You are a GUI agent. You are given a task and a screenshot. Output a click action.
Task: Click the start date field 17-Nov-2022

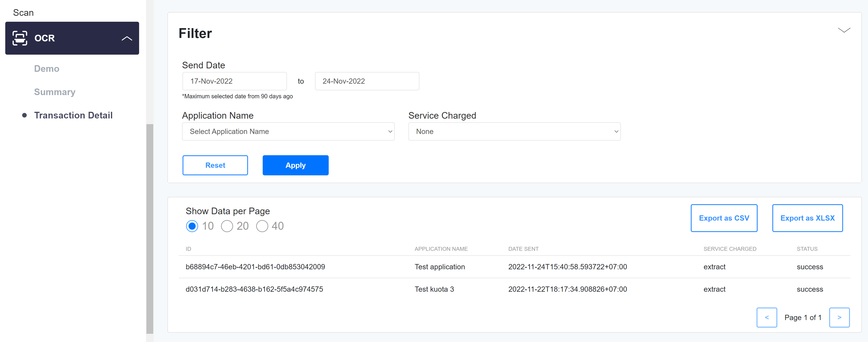[x=234, y=81]
